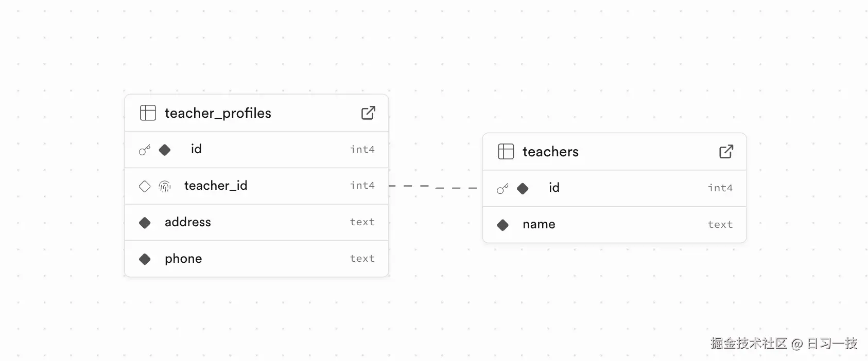Click the primary key icon next to id

(x=144, y=150)
